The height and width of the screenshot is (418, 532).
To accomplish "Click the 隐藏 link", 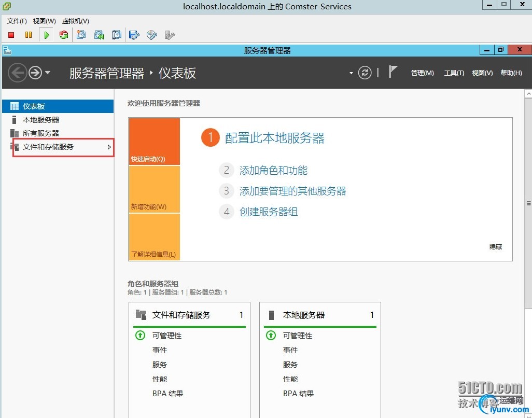I will point(496,247).
